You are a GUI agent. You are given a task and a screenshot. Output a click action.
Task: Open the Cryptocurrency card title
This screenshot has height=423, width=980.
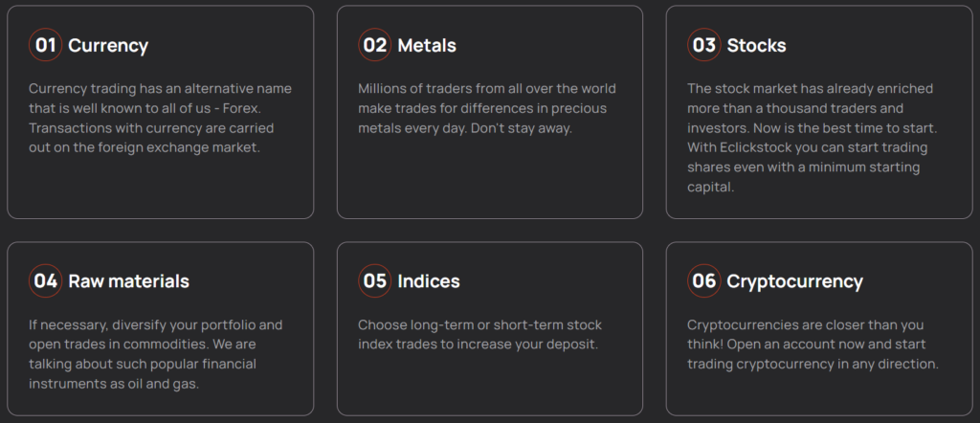coord(794,281)
